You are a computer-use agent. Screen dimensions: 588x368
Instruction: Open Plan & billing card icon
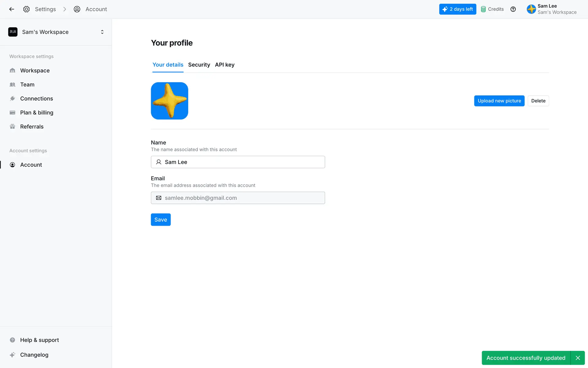click(x=13, y=113)
